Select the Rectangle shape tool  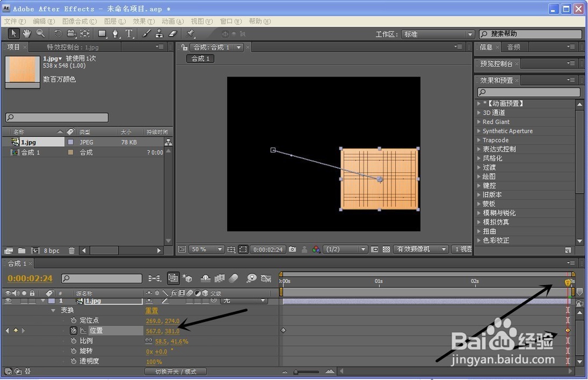click(102, 33)
